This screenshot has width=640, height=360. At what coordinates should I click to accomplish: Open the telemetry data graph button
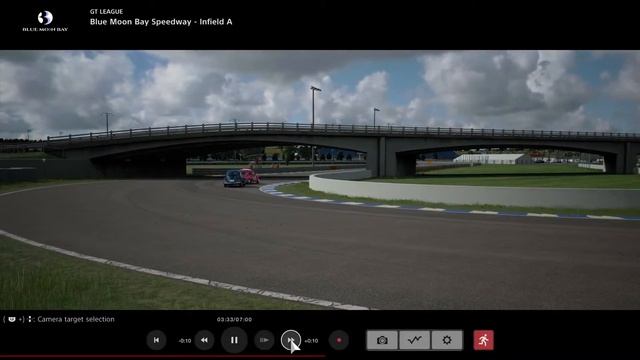(x=415, y=340)
